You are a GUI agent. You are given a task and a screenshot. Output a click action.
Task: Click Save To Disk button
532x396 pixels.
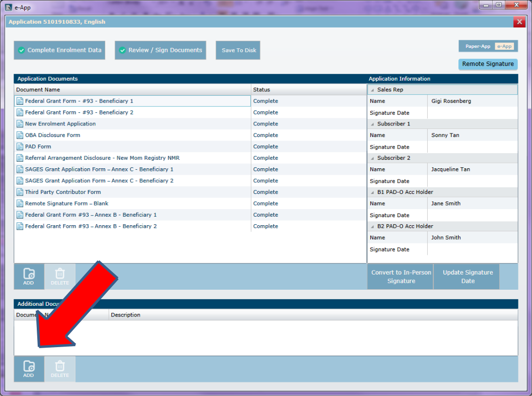click(238, 50)
